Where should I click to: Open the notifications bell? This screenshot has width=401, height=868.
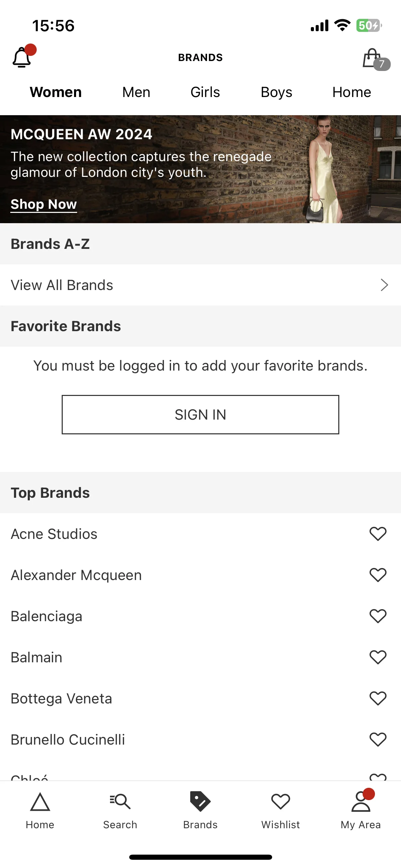click(x=23, y=57)
